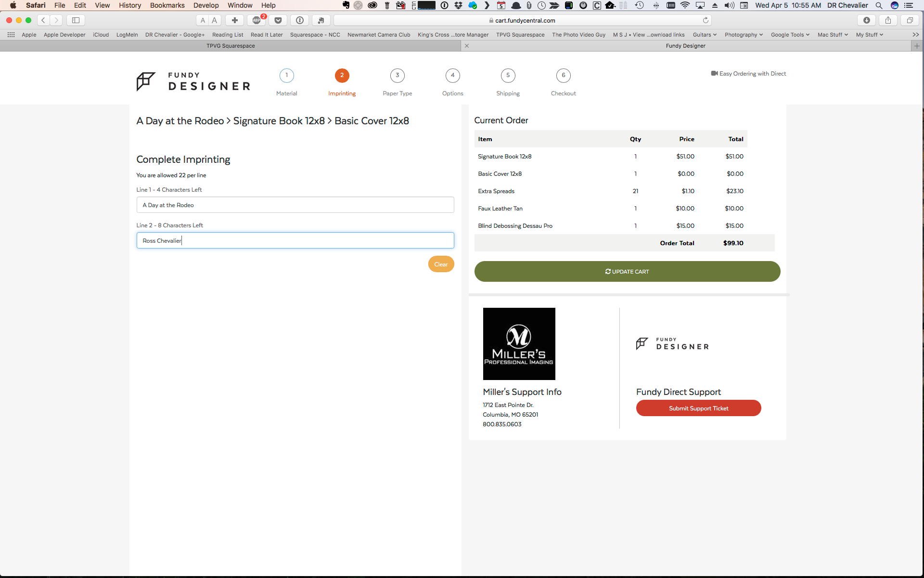Click the Extra Spreads order item
The image size is (924, 578).
point(496,191)
